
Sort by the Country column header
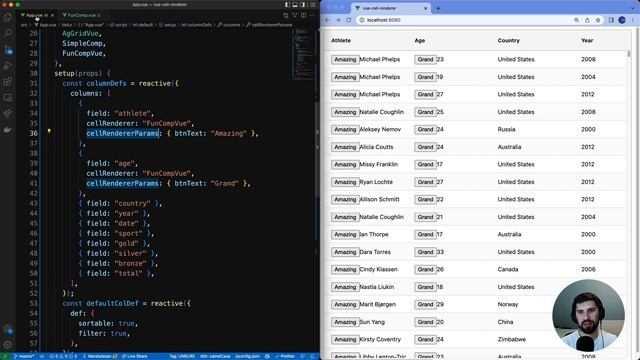click(x=509, y=40)
